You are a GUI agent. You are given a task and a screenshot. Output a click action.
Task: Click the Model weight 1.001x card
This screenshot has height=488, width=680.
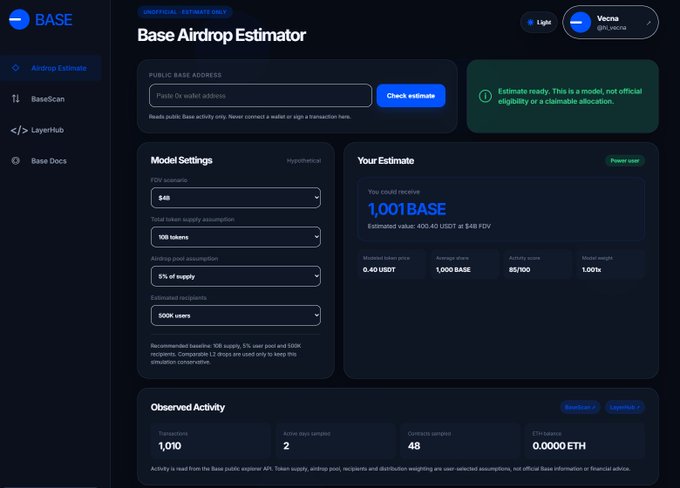(611, 264)
